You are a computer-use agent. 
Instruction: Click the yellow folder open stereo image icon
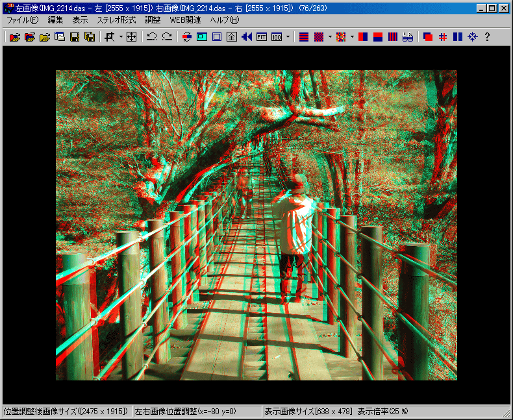[x=45, y=37]
